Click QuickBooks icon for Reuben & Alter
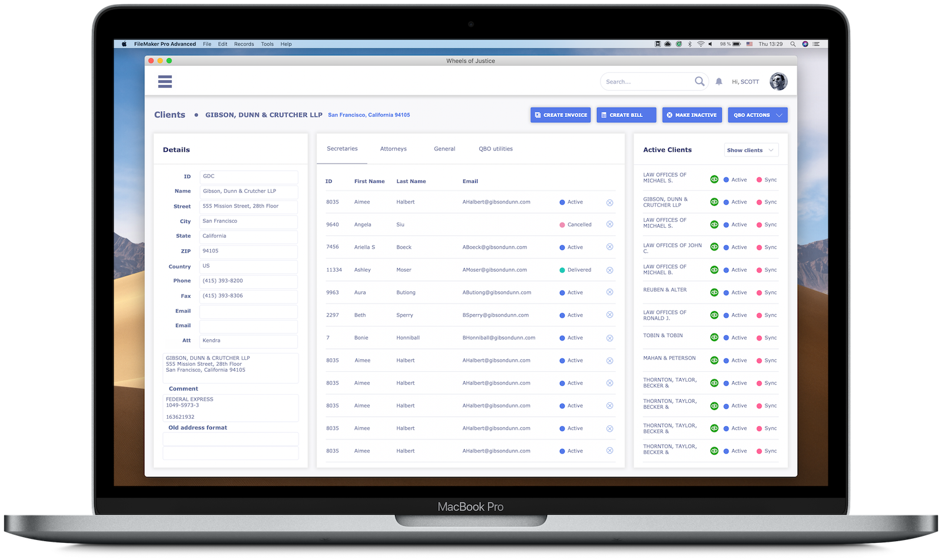 coord(714,292)
